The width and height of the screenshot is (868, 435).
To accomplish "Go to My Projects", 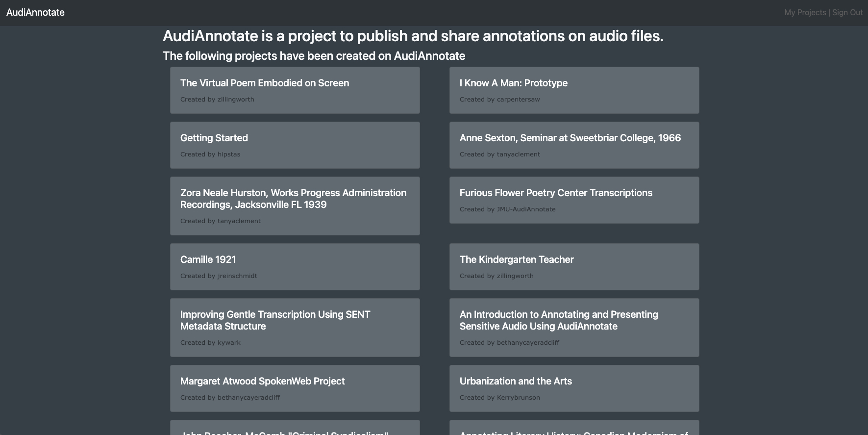I will tap(805, 13).
